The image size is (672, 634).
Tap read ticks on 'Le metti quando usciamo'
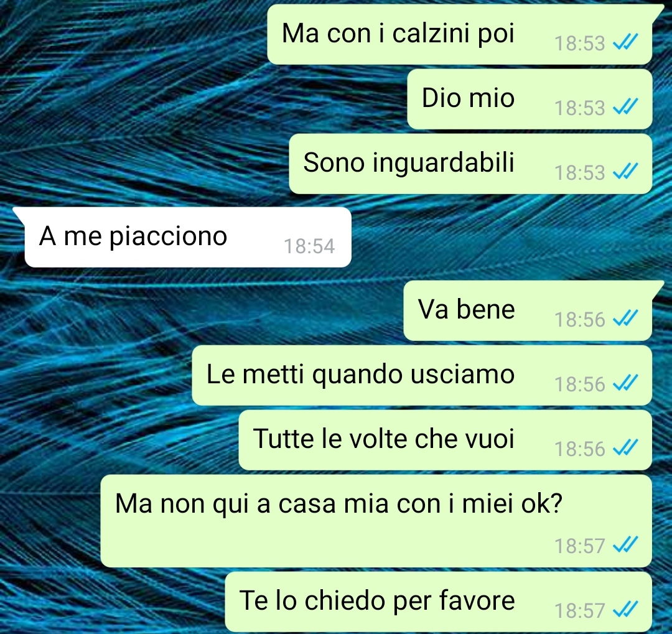tap(626, 383)
